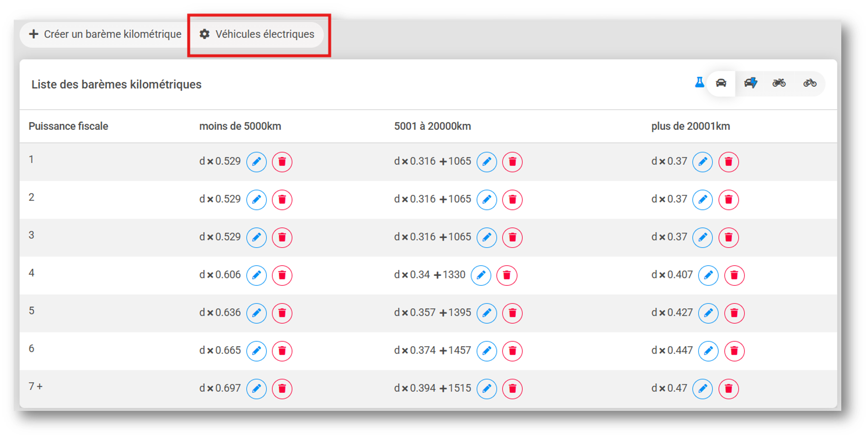The image size is (868, 438).
Task: Click the d×0.357 +1395 formula text
Action: (432, 313)
